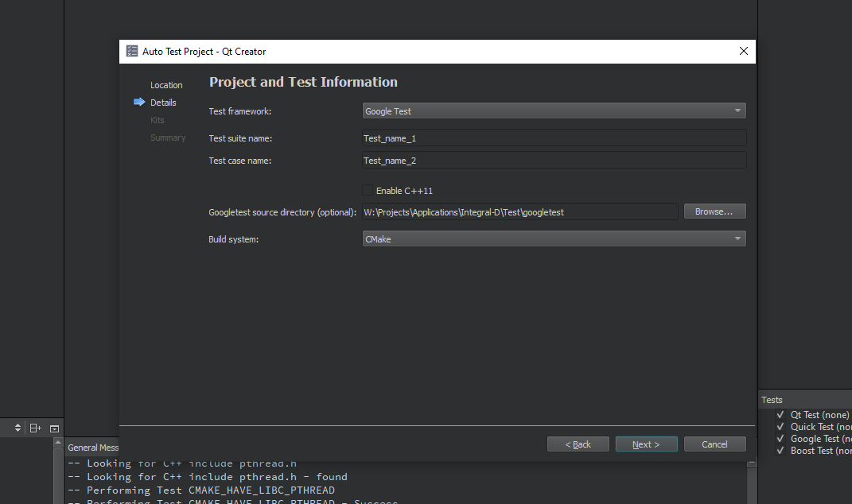This screenshot has height=504, width=852.
Task: Toggle the Boost Test checkbox
Action: (x=780, y=451)
